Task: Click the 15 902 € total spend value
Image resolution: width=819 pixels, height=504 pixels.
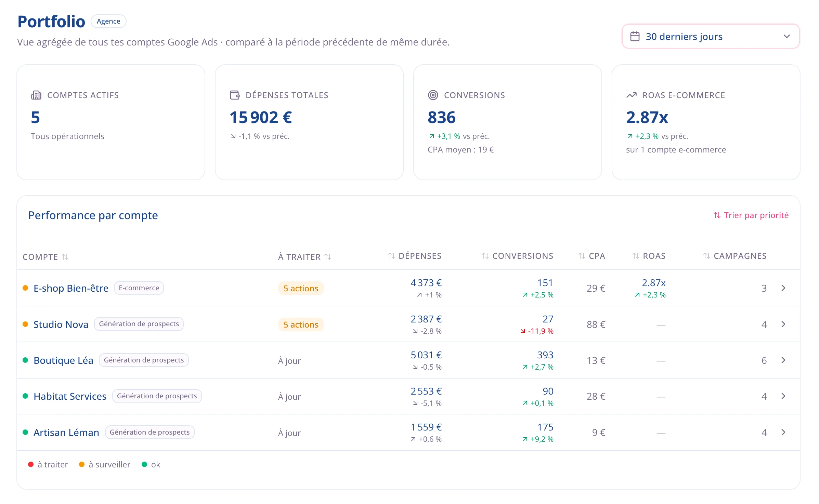Action: (x=261, y=117)
